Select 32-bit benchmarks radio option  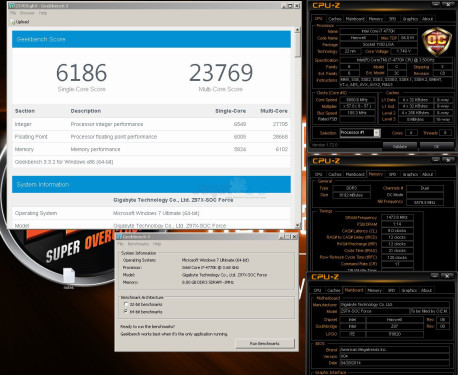(x=126, y=304)
